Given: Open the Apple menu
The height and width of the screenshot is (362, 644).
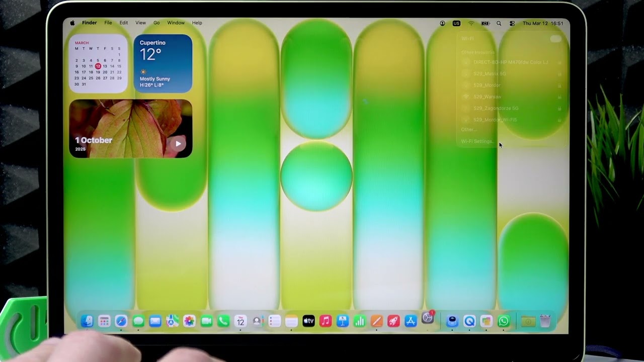Looking at the screenshot, I should point(72,23).
